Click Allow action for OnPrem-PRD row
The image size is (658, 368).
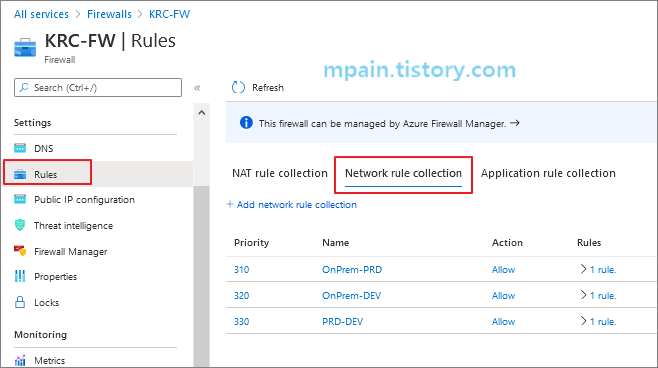pos(503,269)
